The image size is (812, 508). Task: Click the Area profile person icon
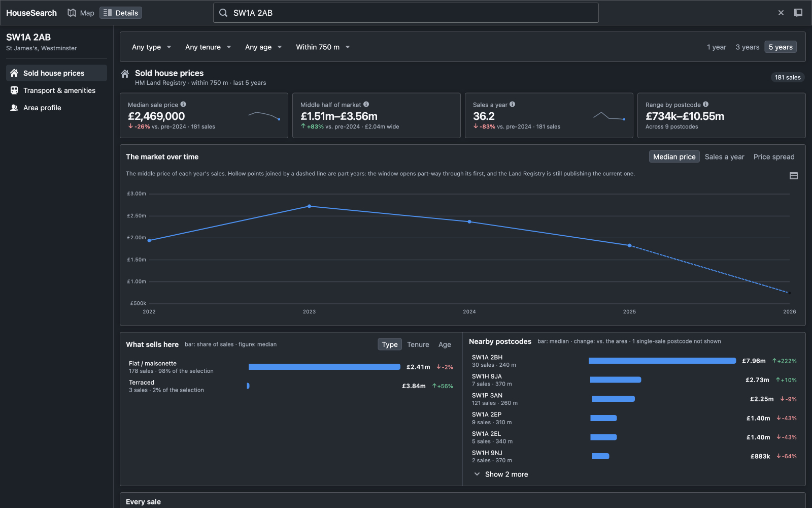click(14, 108)
